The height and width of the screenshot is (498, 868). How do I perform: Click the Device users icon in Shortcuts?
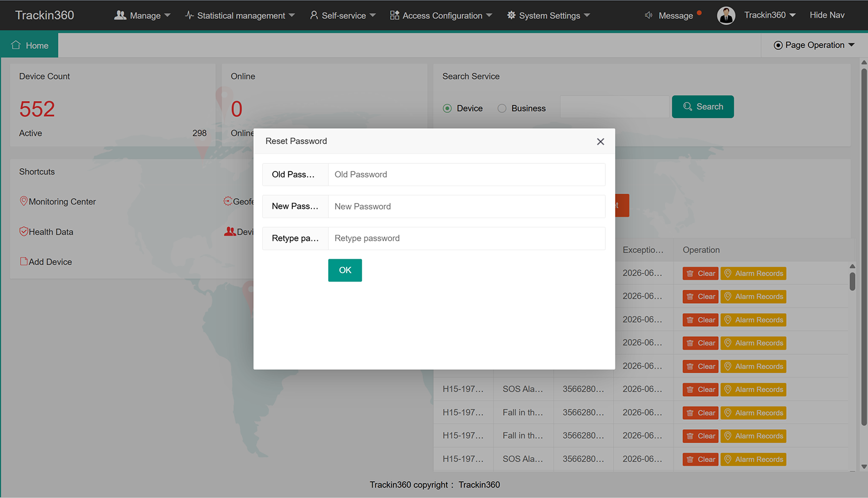click(x=230, y=231)
